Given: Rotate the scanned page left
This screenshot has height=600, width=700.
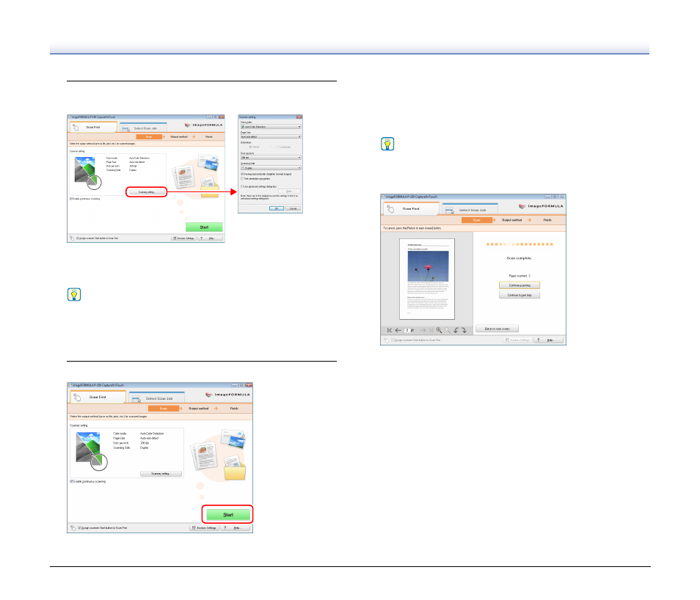Looking at the screenshot, I should point(456,330).
